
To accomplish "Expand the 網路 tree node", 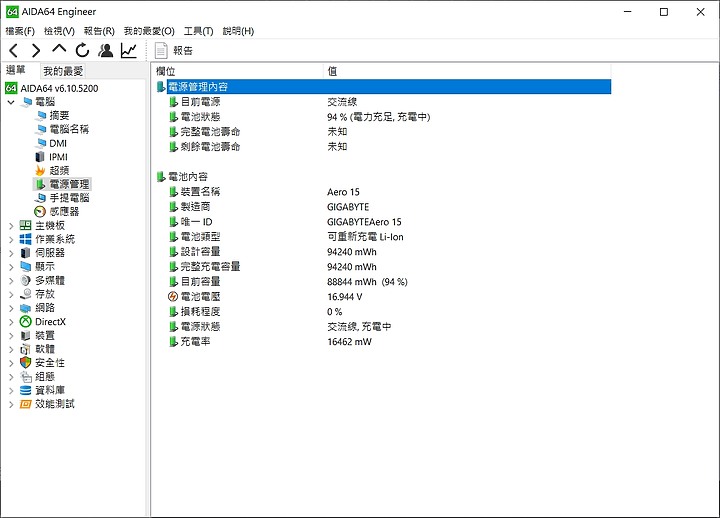I will (11, 308).
